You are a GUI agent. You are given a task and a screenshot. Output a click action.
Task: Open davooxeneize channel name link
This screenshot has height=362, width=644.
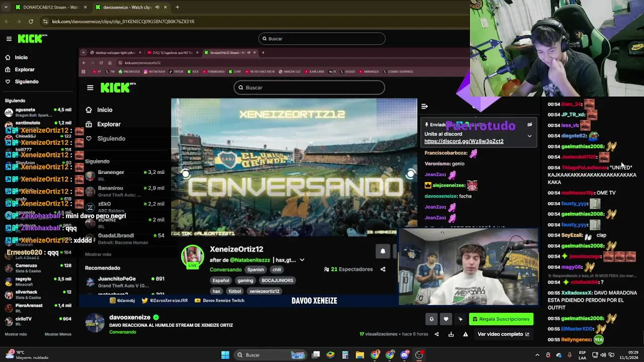pyautogui.click(x=130, y=317)
